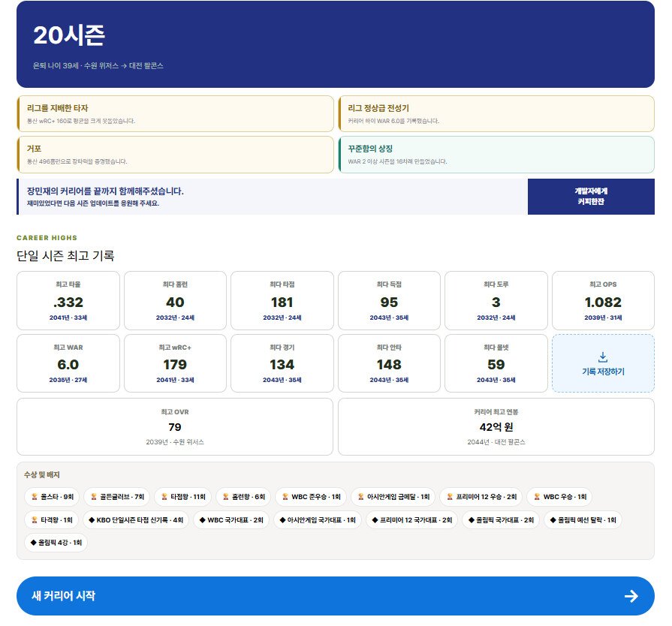Click the trophy icon on 골든글러브 · 7회 badge
Image resolution: width=672 pixels, height=626 pixels.
pos(94,497)
